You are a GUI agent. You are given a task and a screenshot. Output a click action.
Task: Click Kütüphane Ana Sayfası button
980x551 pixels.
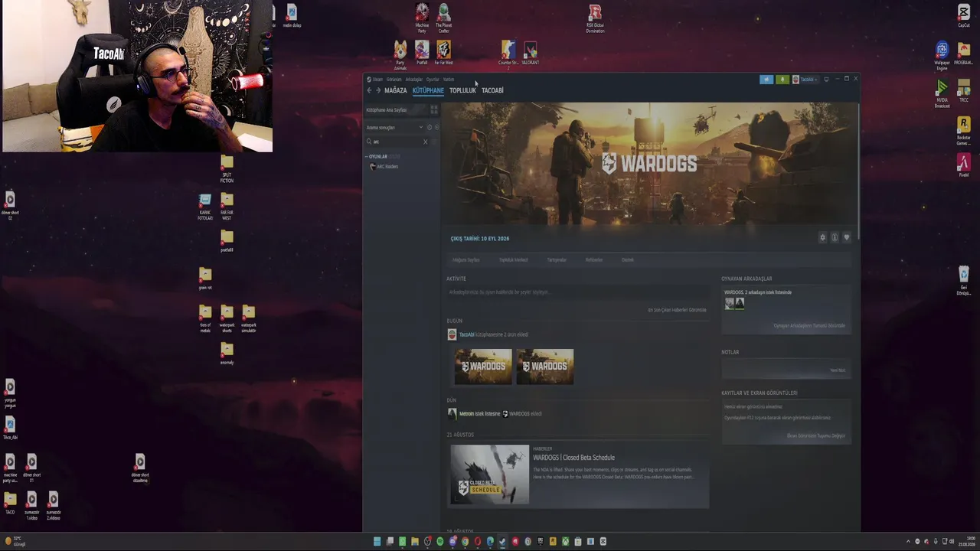point(396,109)
